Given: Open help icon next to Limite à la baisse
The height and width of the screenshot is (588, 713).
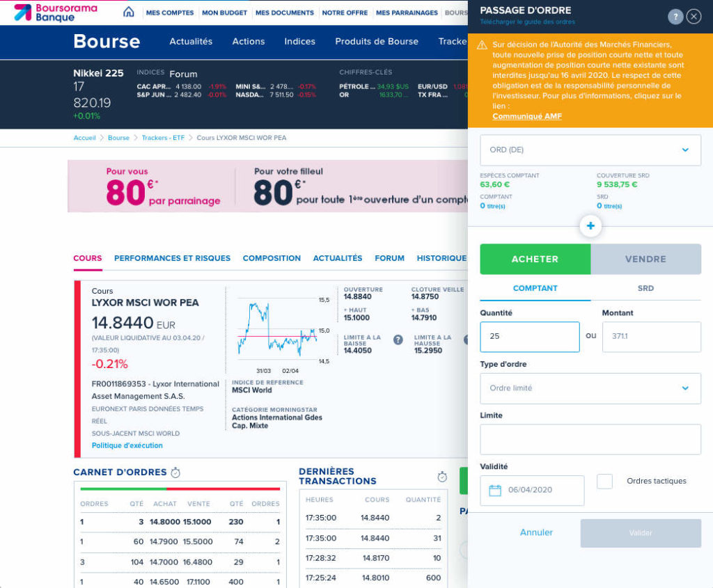Looking at the screenshot, I should 398,340.
